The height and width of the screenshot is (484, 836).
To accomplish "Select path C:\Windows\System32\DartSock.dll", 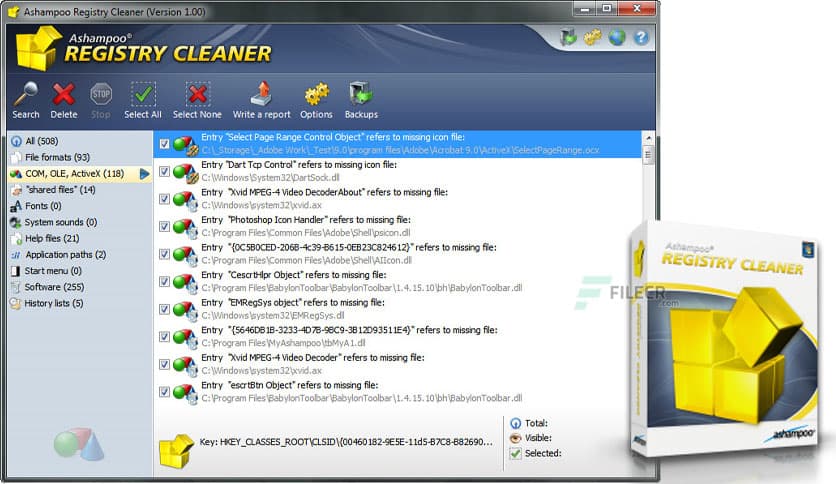I will point(270,178).
